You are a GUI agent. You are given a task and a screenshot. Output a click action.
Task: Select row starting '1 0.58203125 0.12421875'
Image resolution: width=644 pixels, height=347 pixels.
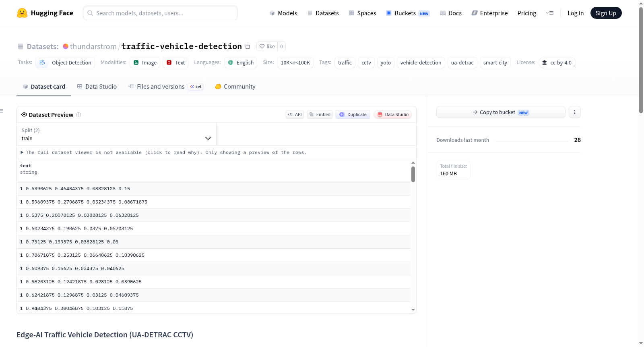pyautogui.click(x=213, y=282)
